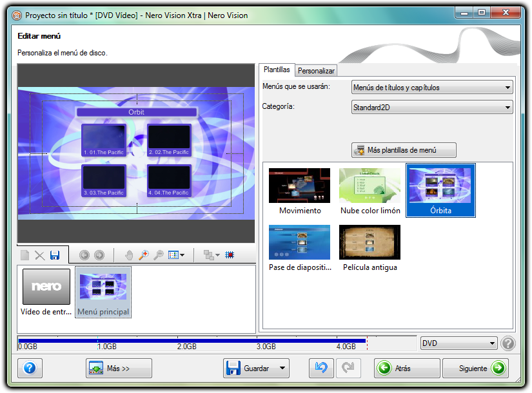Toggle the safe area grid icon
The height and width of the screenshot is (393, 532).
coord(230,254)
